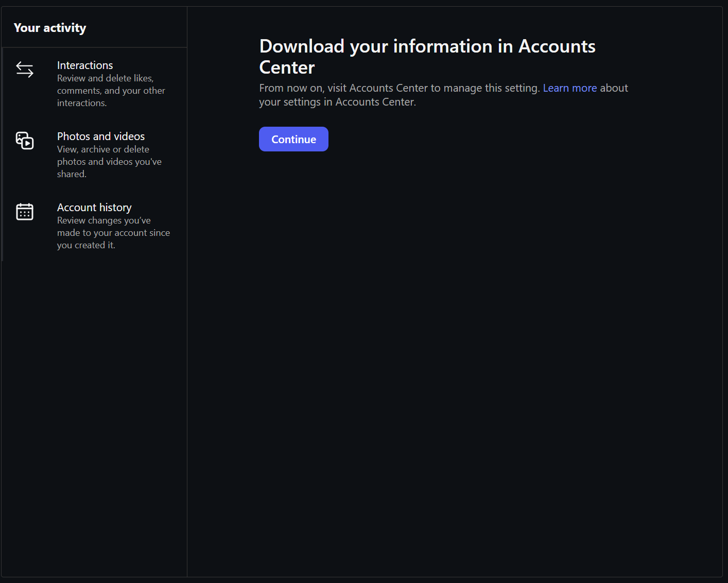
Task: Click 'Review changes you've made' description text
Action: [113, 233]
